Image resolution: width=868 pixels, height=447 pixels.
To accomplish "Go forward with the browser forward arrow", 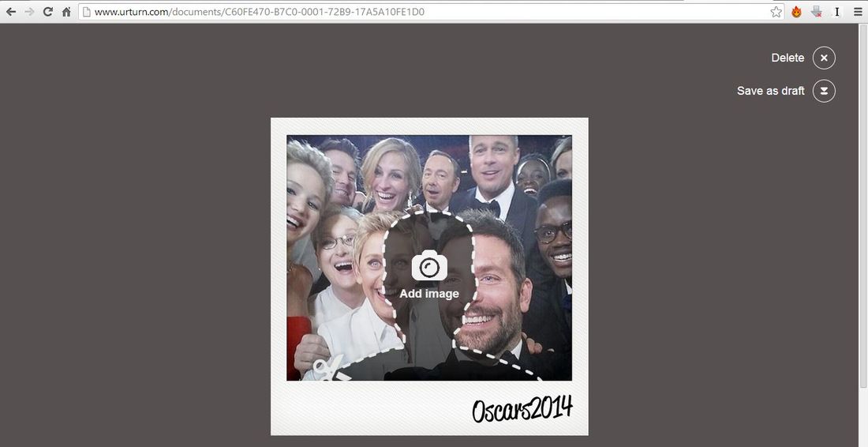I will tap(29, 12).
